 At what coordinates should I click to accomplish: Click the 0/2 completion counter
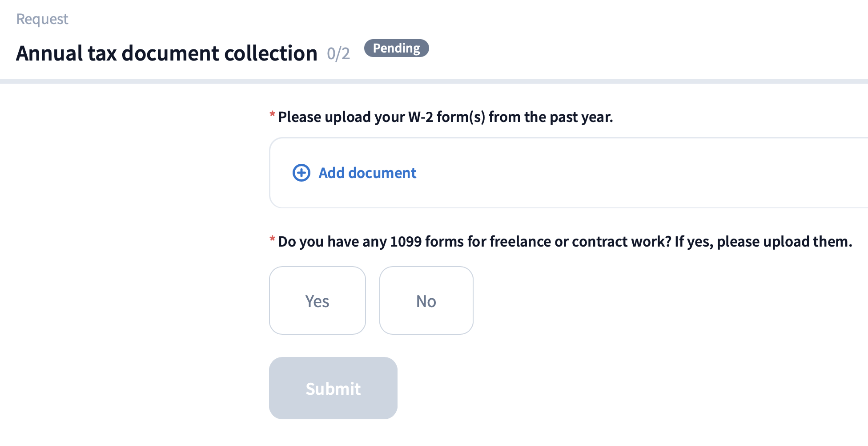338,54
